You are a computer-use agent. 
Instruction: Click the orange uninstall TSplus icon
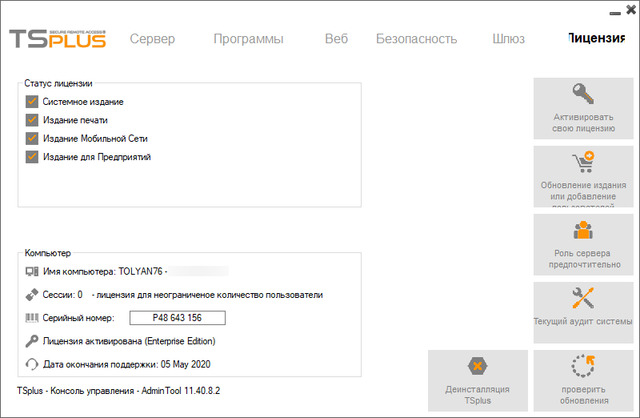pyautogui.click(x=477, y=367)
